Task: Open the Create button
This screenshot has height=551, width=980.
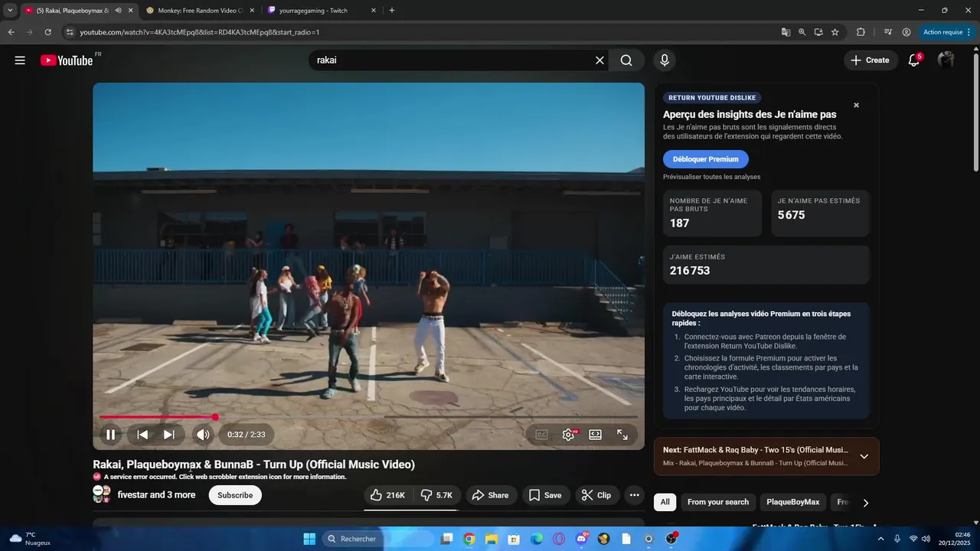Action: point(870,60)
